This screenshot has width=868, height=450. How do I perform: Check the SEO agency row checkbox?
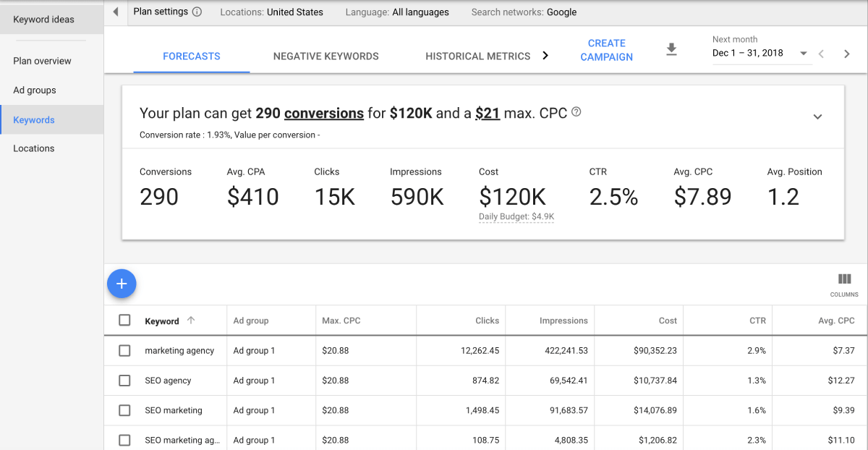tap(125, 380)
